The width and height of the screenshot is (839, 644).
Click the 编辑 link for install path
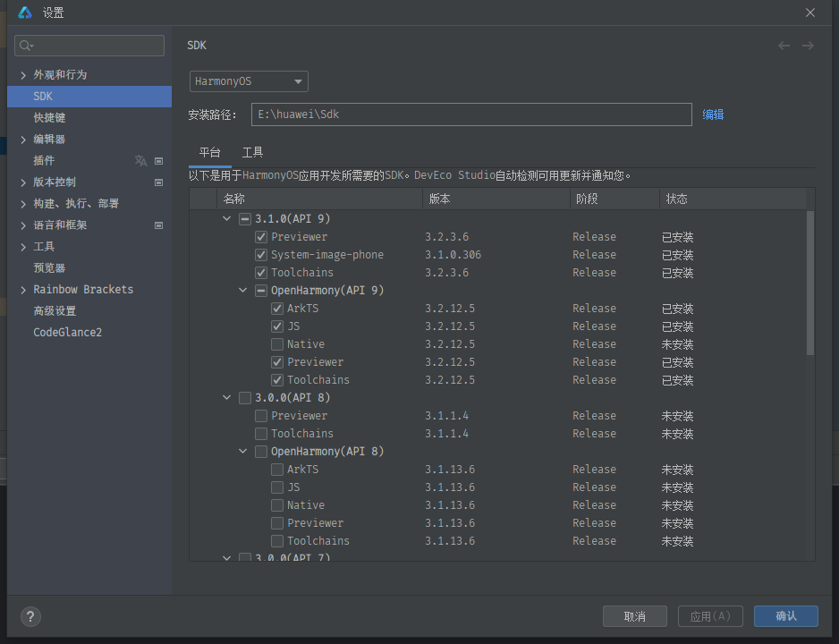coord(713,114)
